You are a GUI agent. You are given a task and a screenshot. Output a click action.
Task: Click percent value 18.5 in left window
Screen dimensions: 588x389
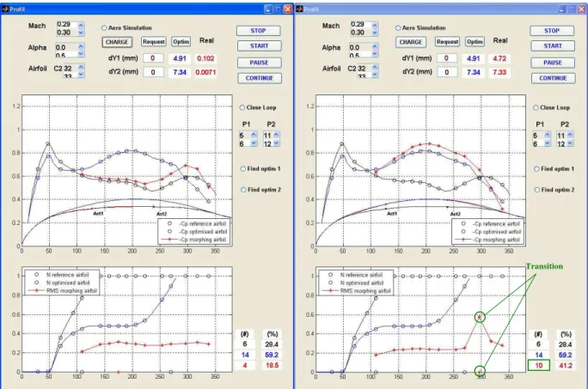point(273,365)
